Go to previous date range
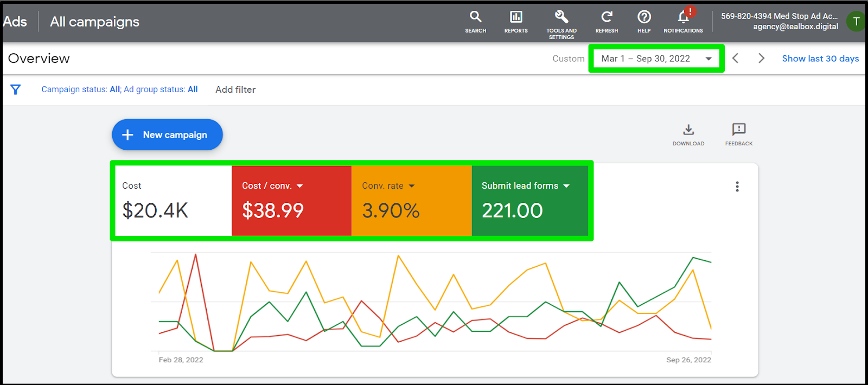The image size is (868, 385). [736, 58]
